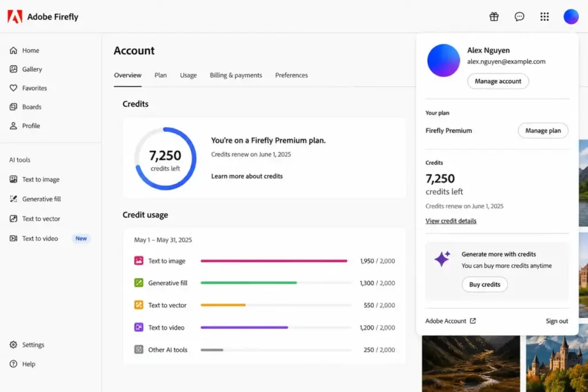Screen dimensions: 588x392
Task: Click pink Text to image usage icon
Action: pos(139,261)
